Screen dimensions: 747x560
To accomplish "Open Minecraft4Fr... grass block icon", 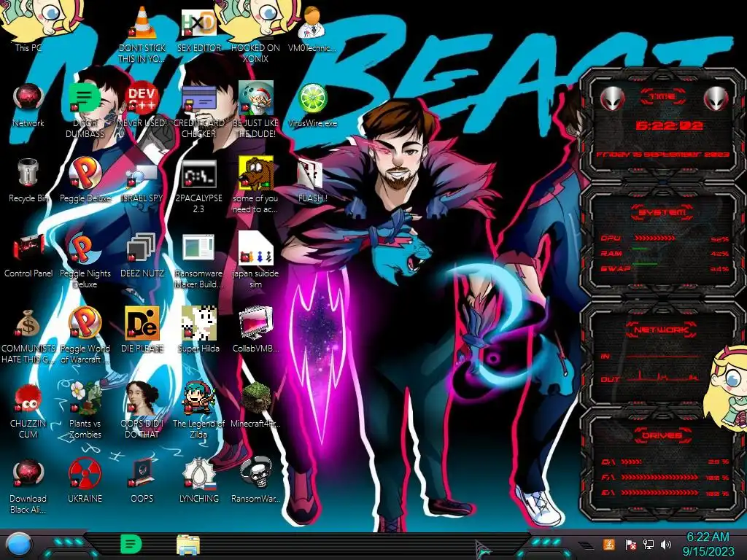I will click(x=255, y=398).
